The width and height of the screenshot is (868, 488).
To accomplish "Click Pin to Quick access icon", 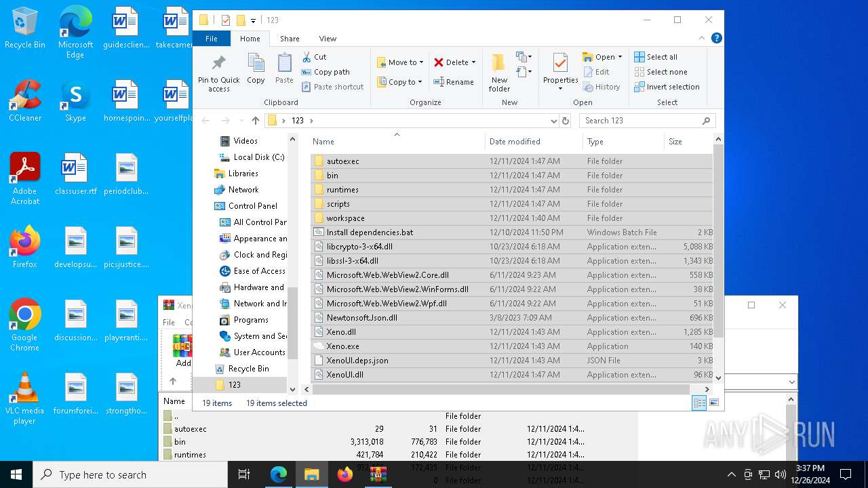I will click(x=218, y=73).
